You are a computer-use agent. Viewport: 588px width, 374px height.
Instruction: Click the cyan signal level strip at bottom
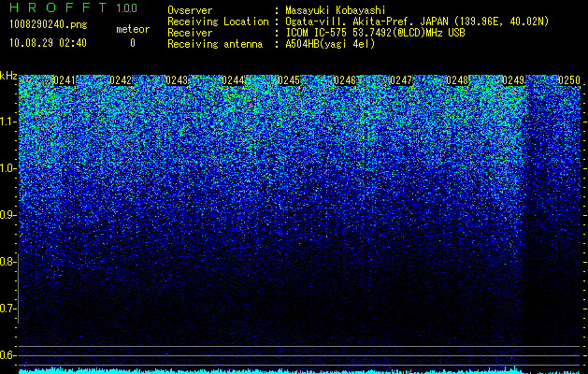[x=299, y=370]
